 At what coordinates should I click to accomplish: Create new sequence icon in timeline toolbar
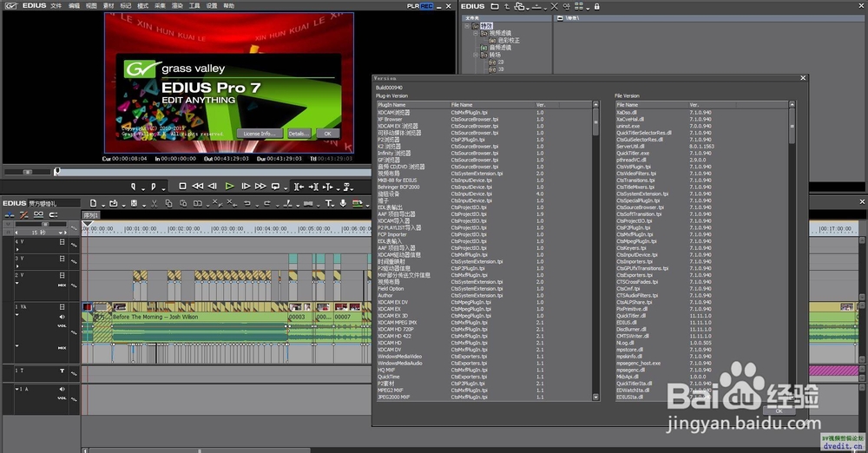[x=93, y=204]
